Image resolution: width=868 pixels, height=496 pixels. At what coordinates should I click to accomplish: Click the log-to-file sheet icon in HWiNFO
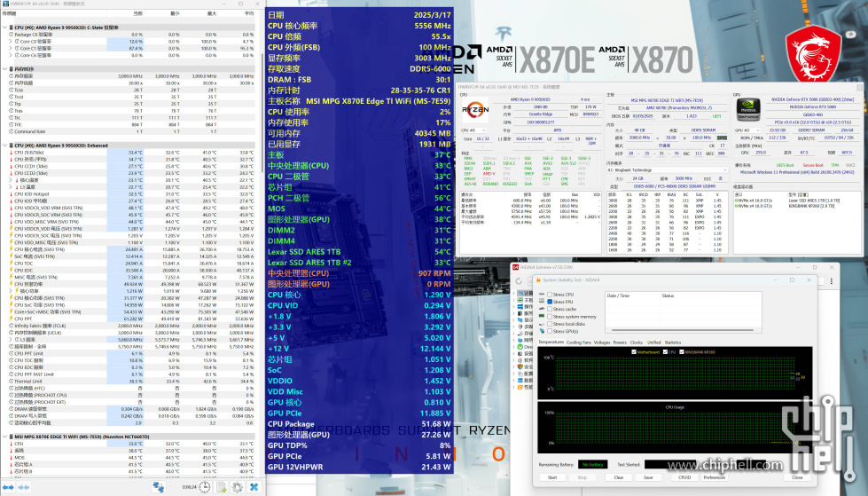[x=221, y=486]
